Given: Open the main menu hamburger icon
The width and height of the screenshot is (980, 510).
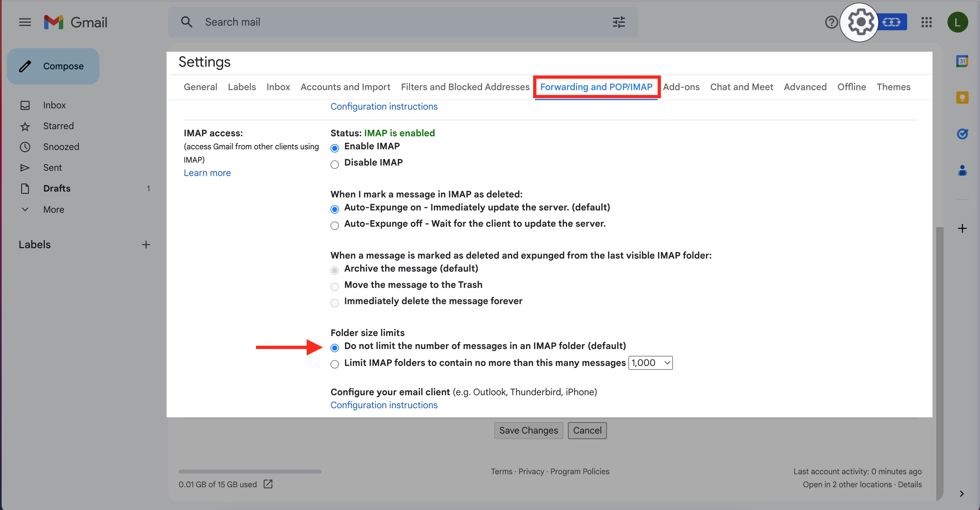Looking at the screenshot, I should coord(25,22).
